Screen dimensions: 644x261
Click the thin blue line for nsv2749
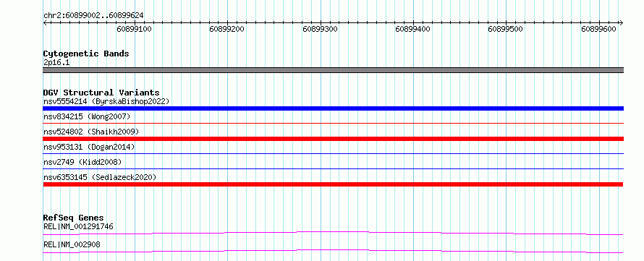333,168
